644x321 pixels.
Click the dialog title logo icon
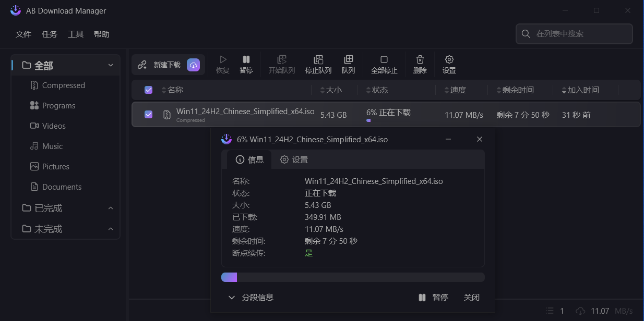226,139
